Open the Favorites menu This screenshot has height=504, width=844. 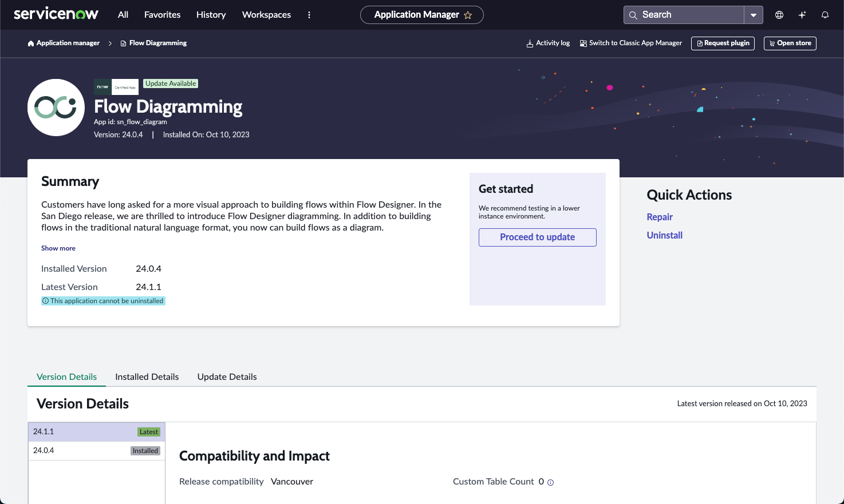[x=162, y=15]
